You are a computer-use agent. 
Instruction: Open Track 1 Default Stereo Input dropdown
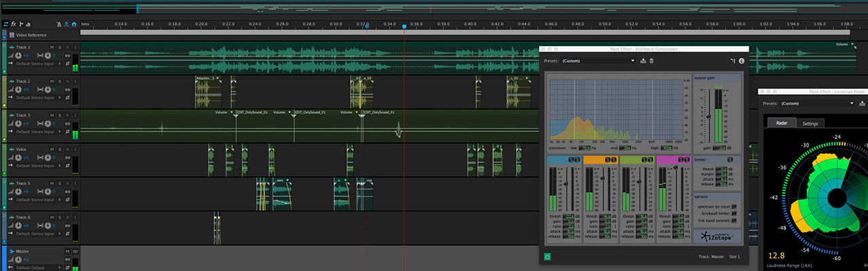pyautogui.click(x=39, y=64)
